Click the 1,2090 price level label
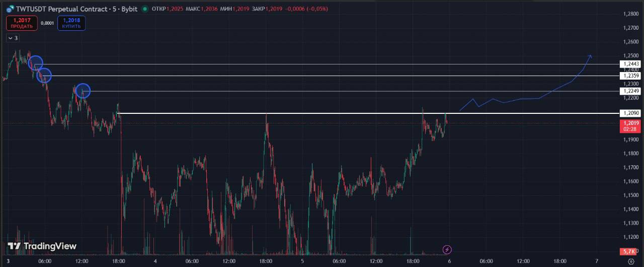The image size is (644, 267). tap(630, 113)
